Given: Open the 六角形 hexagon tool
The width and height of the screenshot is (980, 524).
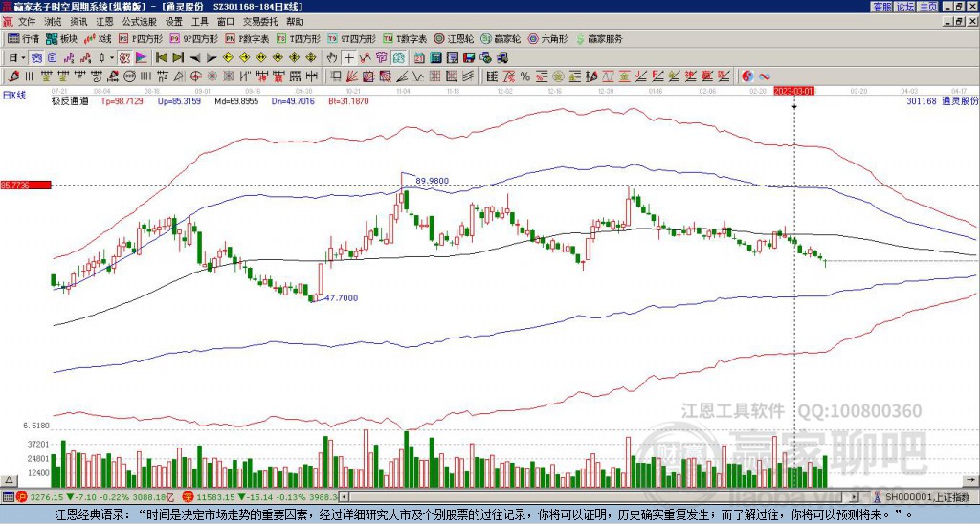Looking at the screenshot, I should click(x=547, y=38).
